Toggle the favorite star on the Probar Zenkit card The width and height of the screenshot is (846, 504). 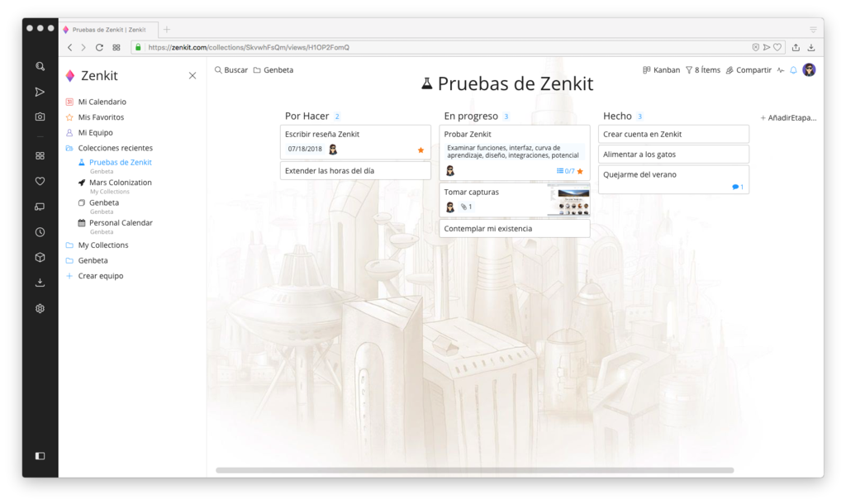(x=580, y=171)
